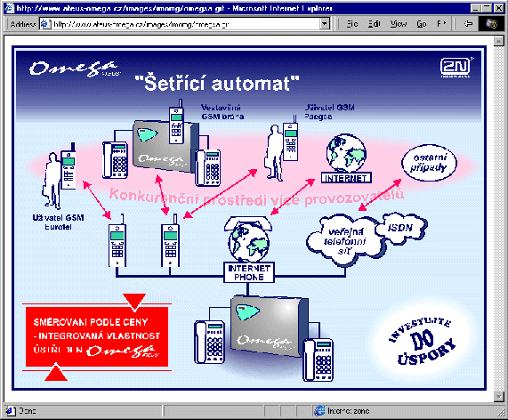Click the vertical scrollbar up arrow
Image resolution: width=508 pixels, height=420 pixels.
(498, 41)
